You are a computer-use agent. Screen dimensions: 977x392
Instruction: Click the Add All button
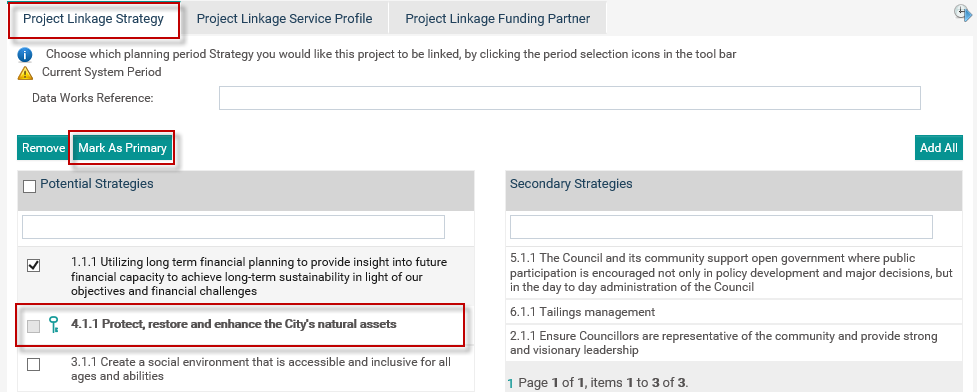(x=938, y=148)
